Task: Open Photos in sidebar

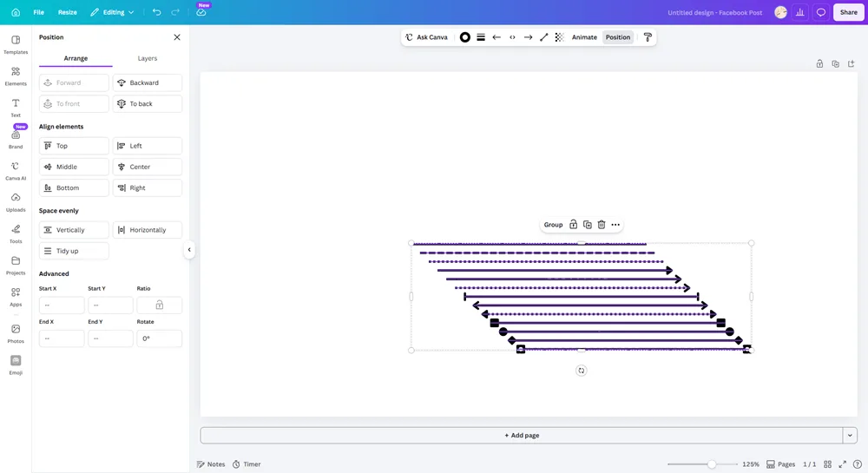Action: (16, 333)
